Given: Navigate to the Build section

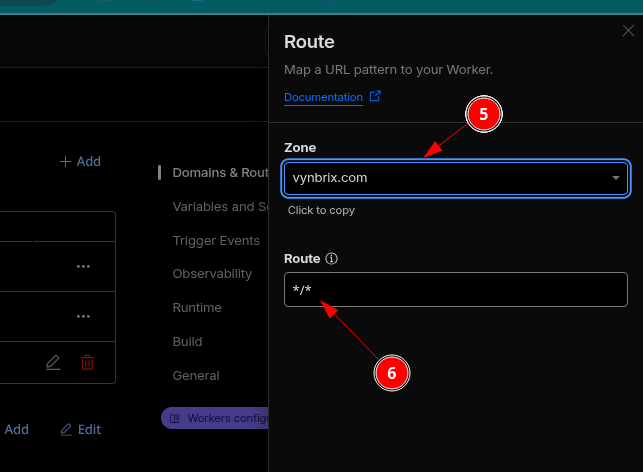Looking at the screenshot, I should [188, 341].
